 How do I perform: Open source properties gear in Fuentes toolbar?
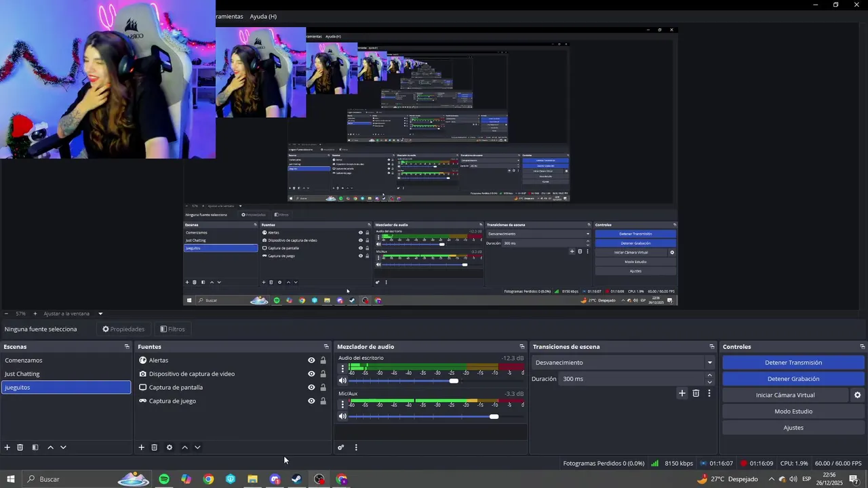(170, 447)
